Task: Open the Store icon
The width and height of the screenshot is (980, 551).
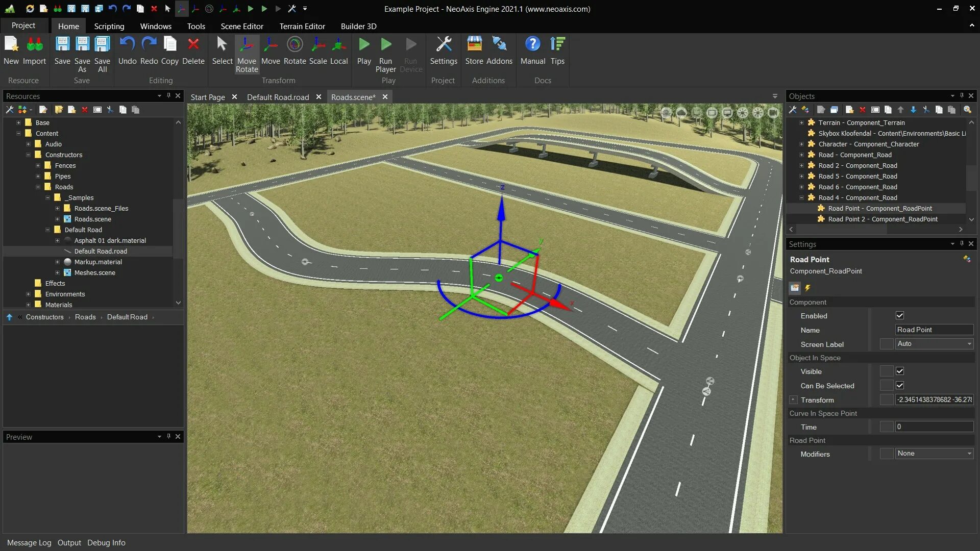Action: tap(474, 45)
